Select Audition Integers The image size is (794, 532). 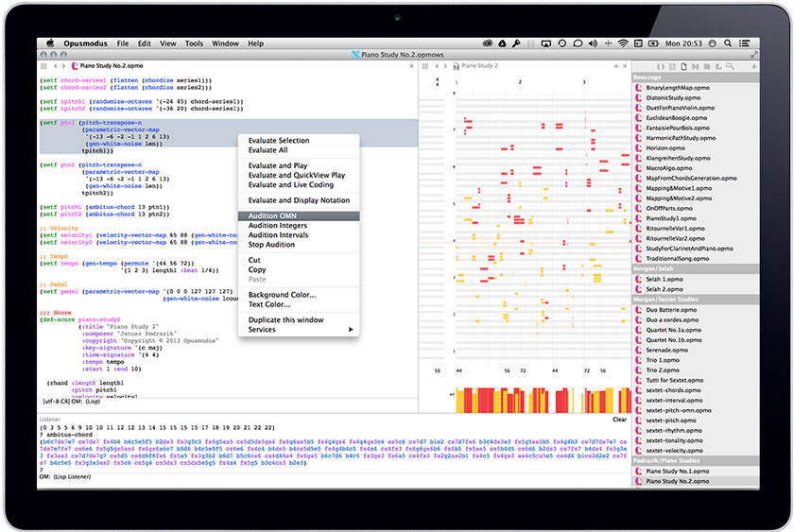[x=299, y=225]
